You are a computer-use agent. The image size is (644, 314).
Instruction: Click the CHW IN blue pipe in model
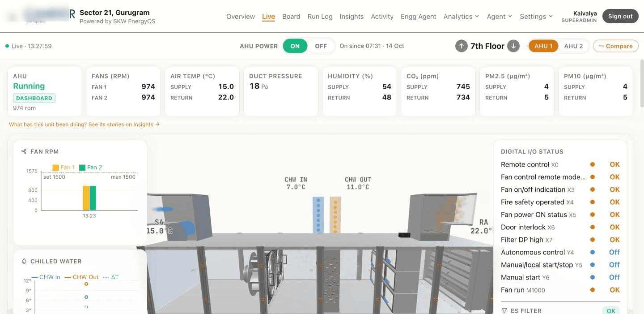point(318,215)
